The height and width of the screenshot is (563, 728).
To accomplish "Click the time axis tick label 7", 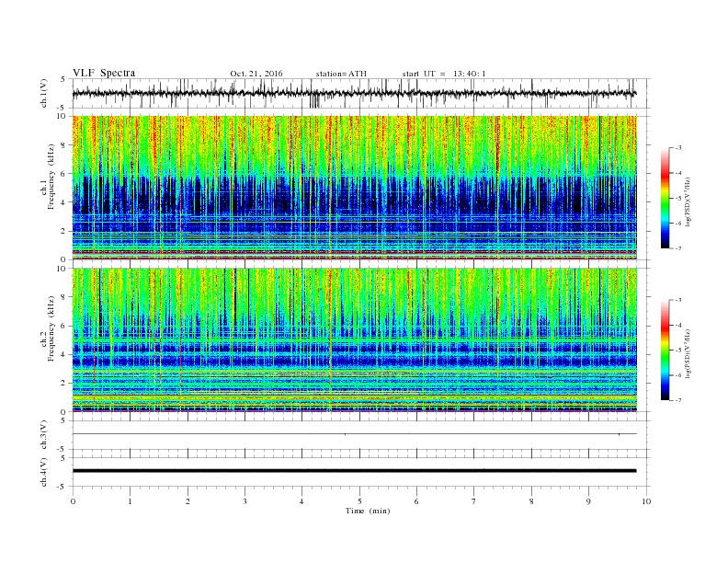I will click(474, 501).
